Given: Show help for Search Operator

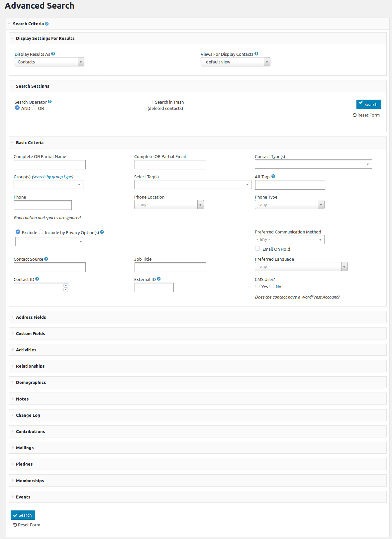Looking at the screenshot, I should (x=50, y=102).
